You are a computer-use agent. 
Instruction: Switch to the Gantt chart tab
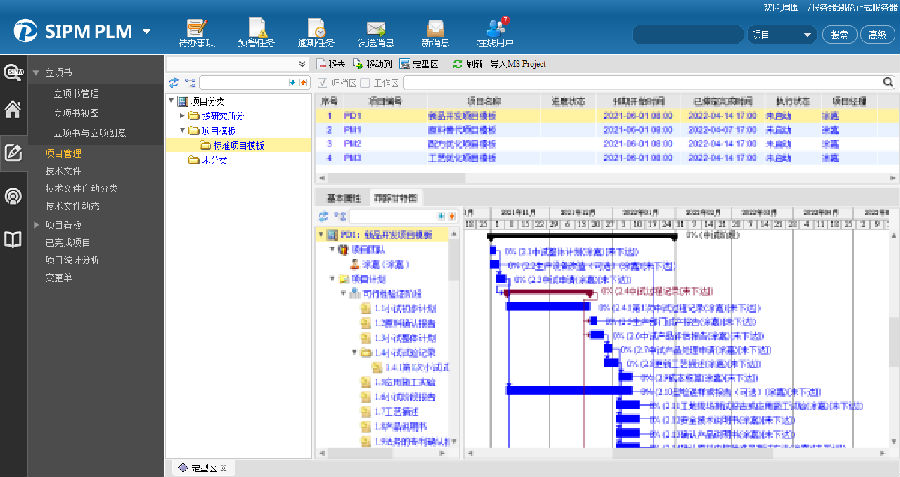(x=395, y=198)
